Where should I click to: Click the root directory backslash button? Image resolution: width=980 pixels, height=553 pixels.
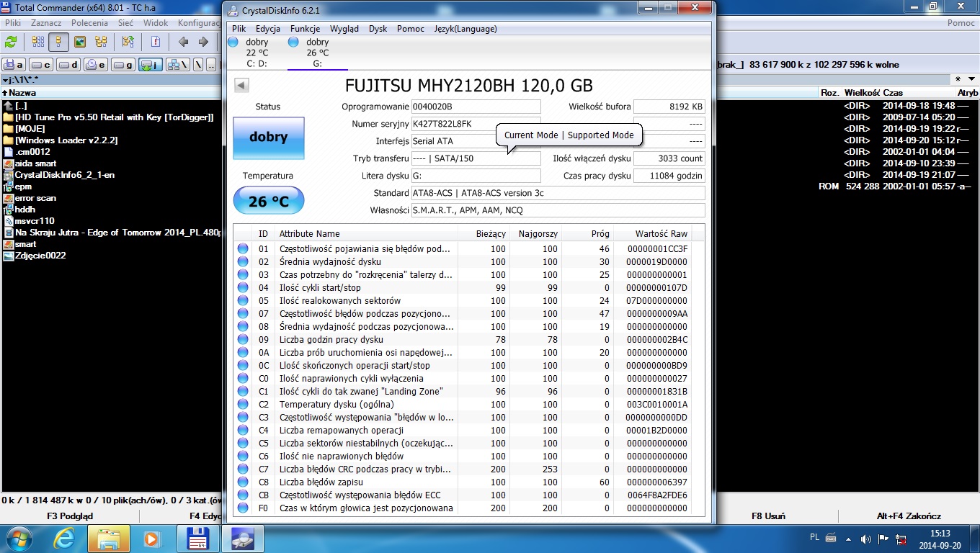(x=198, y=65)
